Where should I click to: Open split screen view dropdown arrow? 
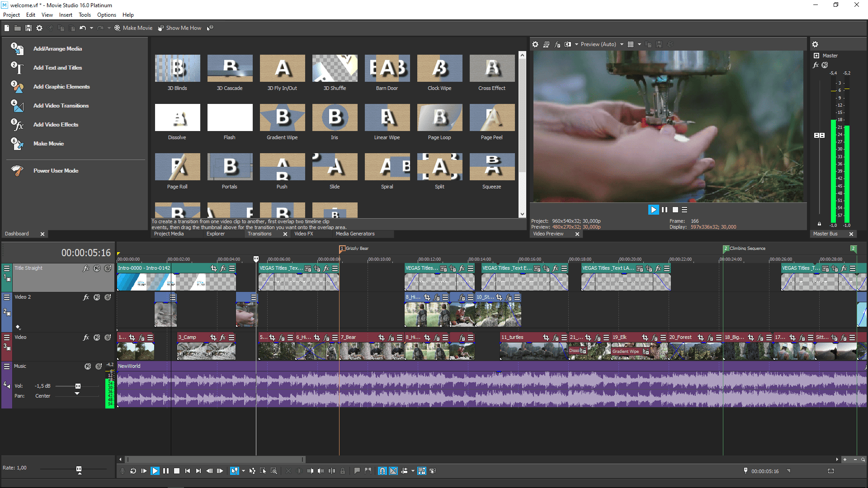[x=576, y=44]
